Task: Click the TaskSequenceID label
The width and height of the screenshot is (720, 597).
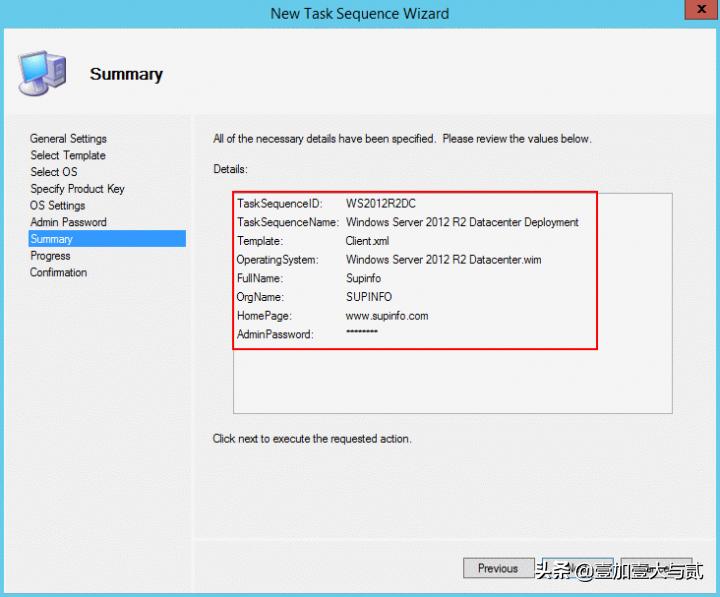Action: tap(280, 203)
